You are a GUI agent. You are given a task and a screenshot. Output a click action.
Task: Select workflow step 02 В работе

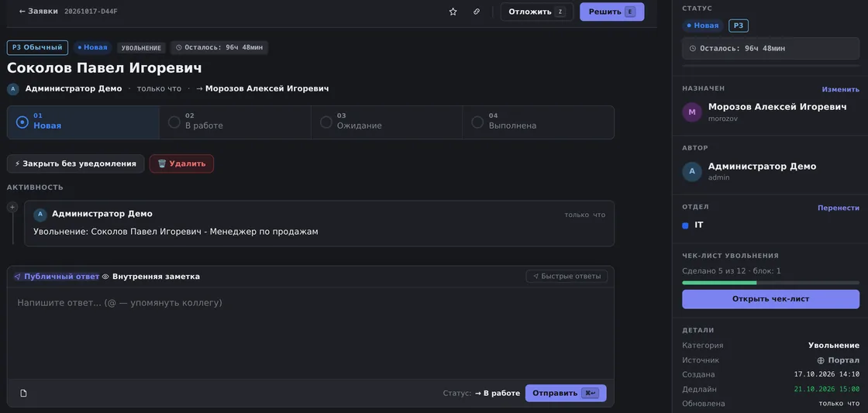235,122
